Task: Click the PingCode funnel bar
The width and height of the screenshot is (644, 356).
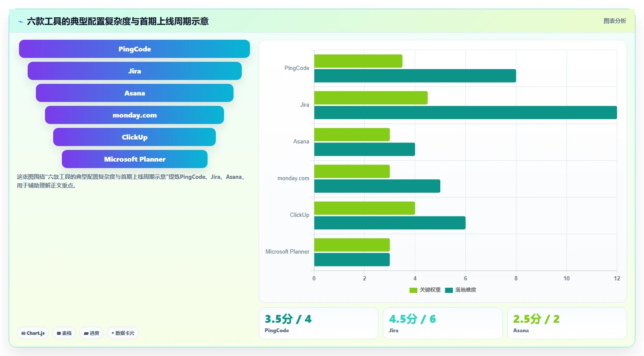Action: tap(135, 49)
